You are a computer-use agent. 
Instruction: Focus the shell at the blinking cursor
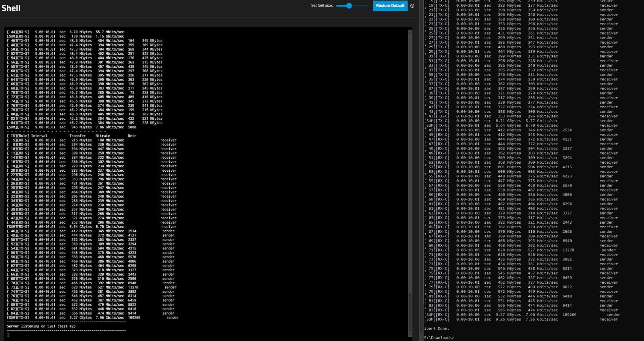point(8,335)
